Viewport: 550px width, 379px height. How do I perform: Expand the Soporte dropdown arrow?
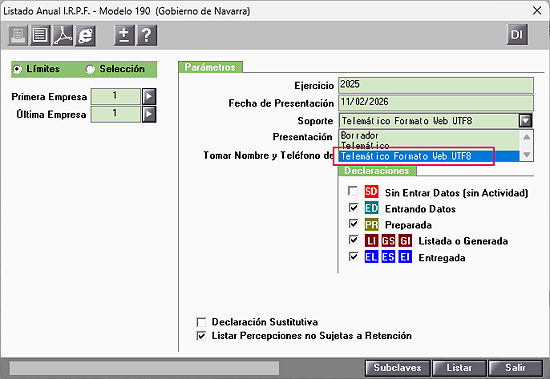point(525,121)
